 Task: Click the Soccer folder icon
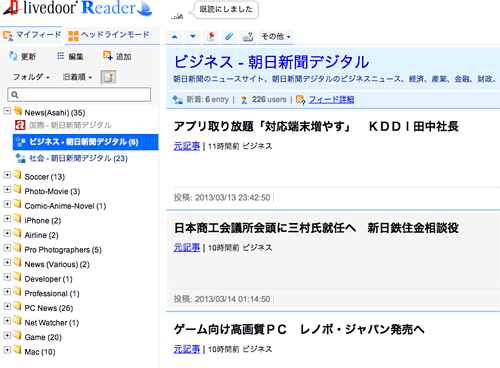(17, 174)
